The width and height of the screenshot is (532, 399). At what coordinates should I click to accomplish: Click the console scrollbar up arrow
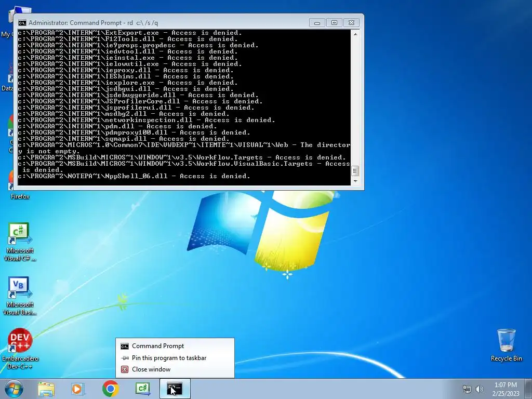coord(355,34)
